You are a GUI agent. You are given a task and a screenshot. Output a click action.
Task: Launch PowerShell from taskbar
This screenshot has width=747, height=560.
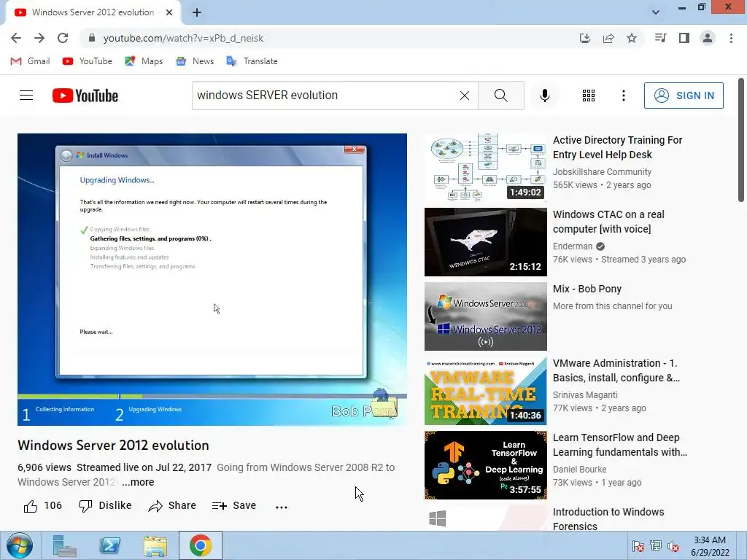pos(109,545)
